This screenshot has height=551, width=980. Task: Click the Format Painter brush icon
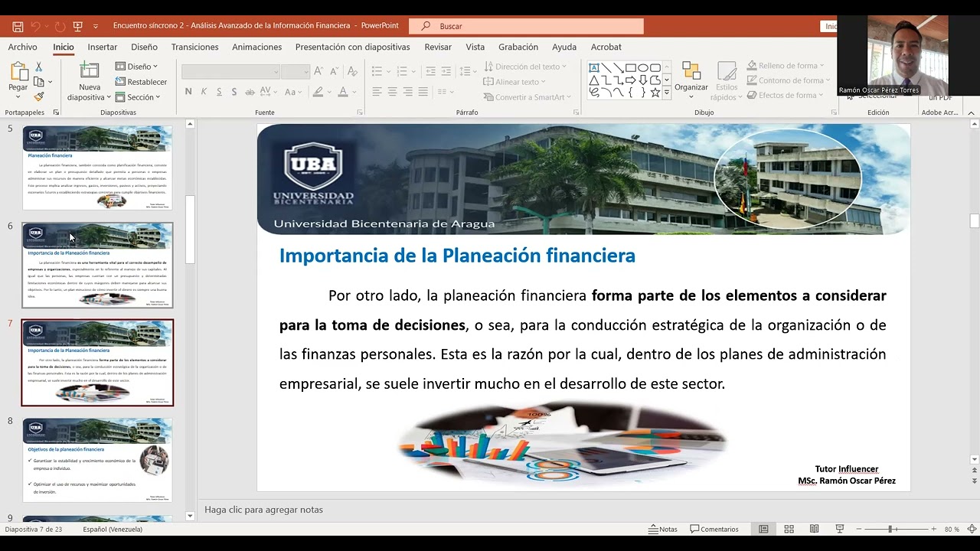pos(38,96)
